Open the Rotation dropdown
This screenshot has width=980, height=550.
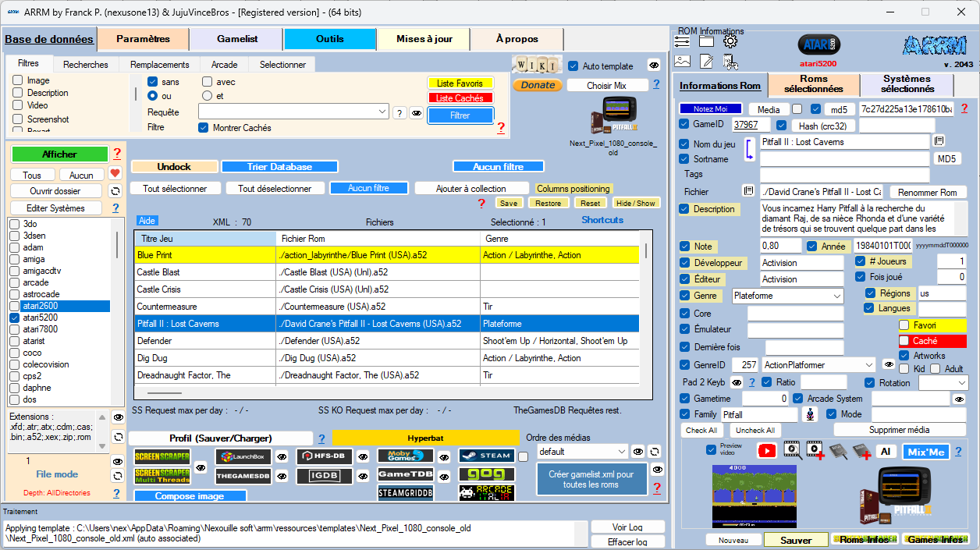[x=961, y=383]
